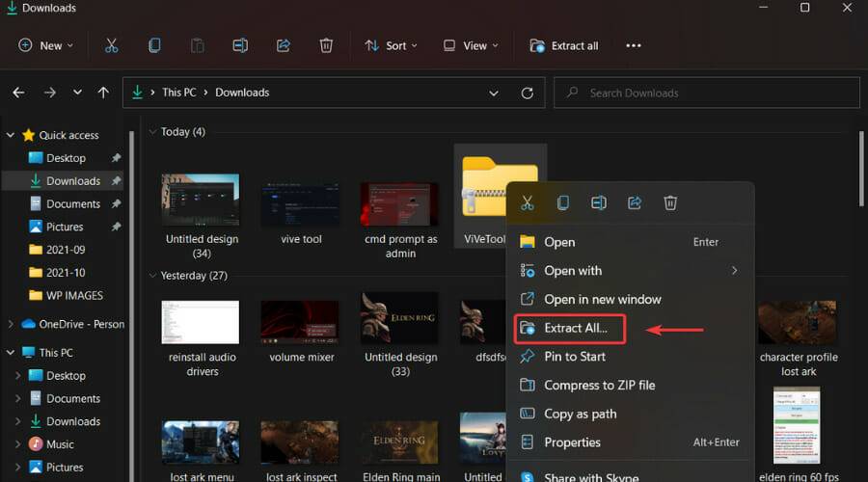Refresh the Downloads folder
868x482 pixels.
pos(527,93)
